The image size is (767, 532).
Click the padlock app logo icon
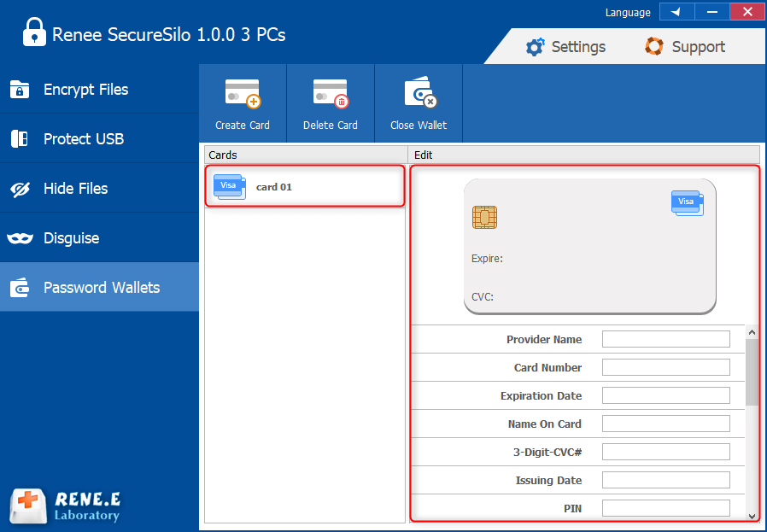[33, 33]
